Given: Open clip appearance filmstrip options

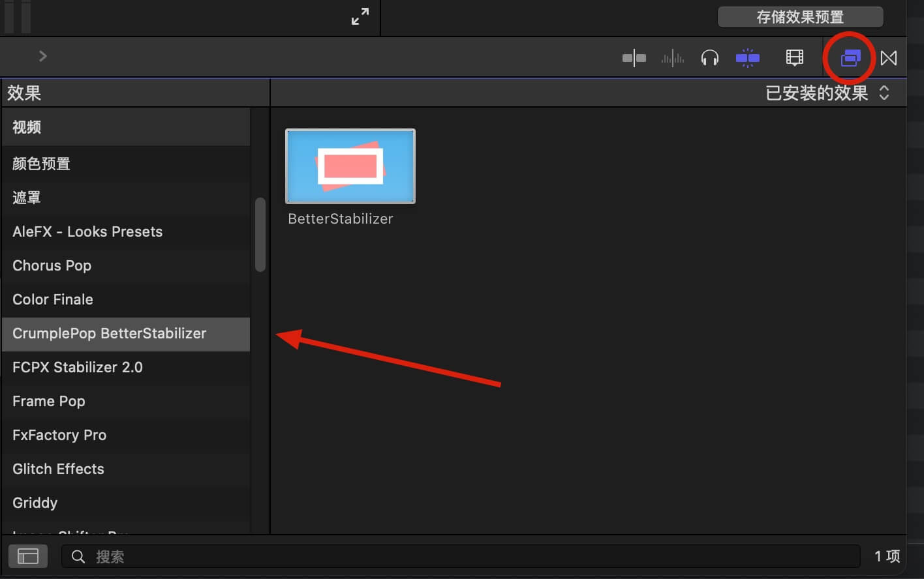Looking at the screenshot, I should (x=794, y=59).
